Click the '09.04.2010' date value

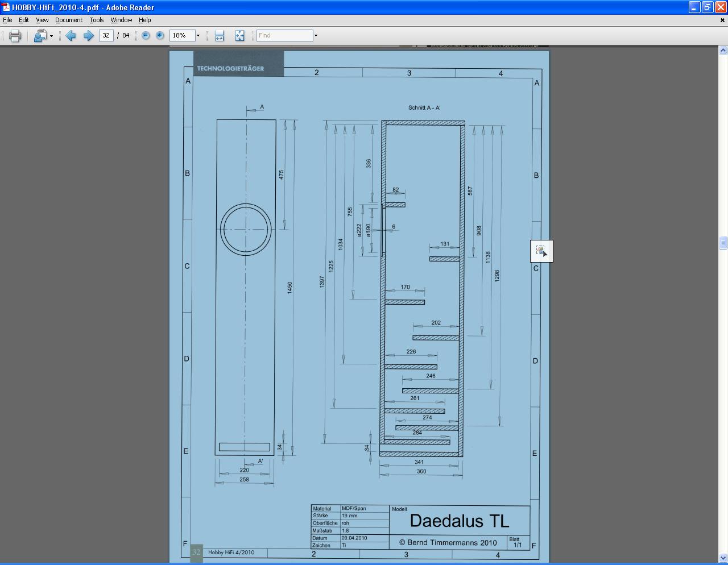pyautogui.click(x=354, y=538)
